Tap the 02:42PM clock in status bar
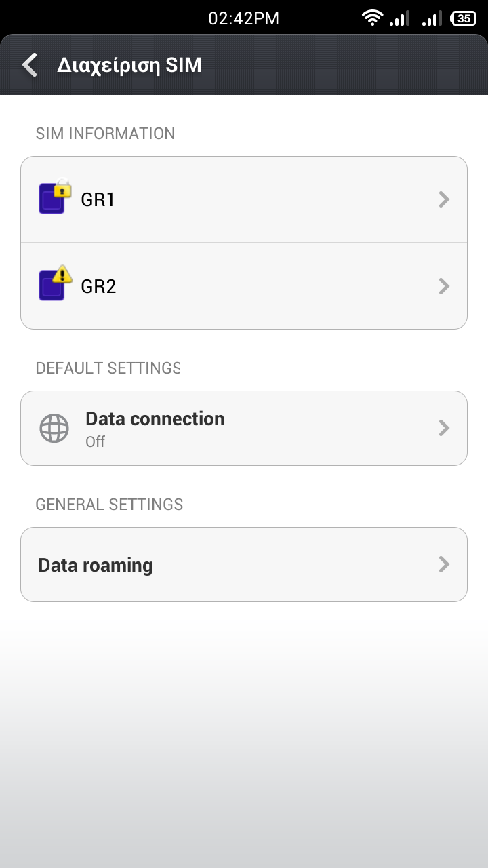 (x=243, y=18)
